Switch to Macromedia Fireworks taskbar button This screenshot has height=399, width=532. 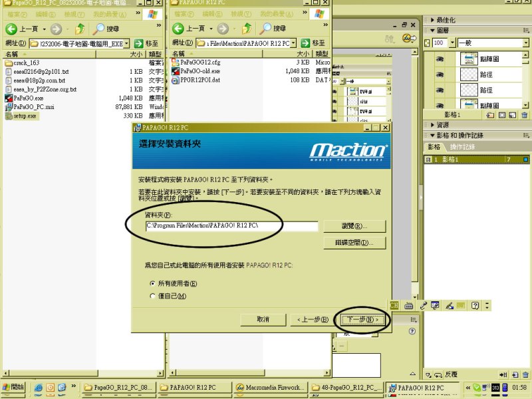click(271, 388)
